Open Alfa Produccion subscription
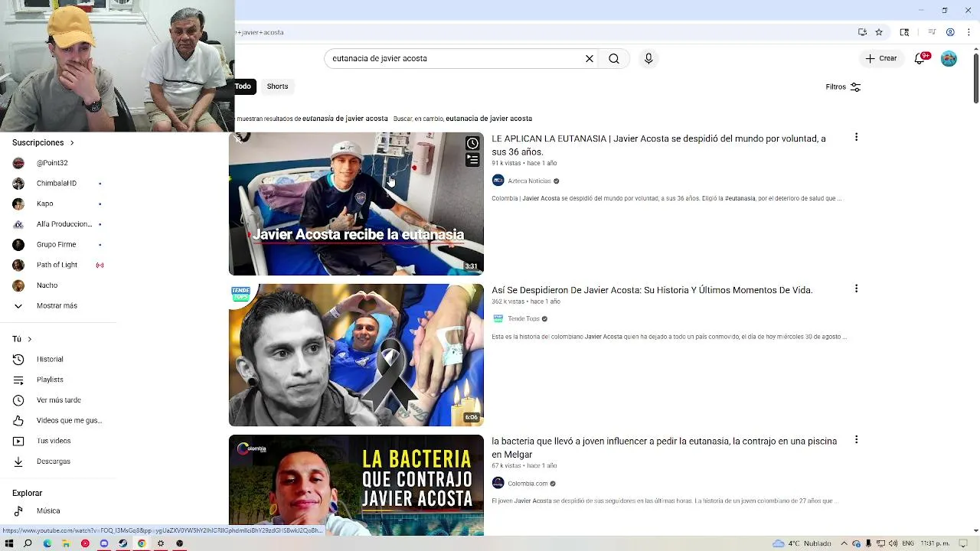Screen dimensions: 980x551 59,224
